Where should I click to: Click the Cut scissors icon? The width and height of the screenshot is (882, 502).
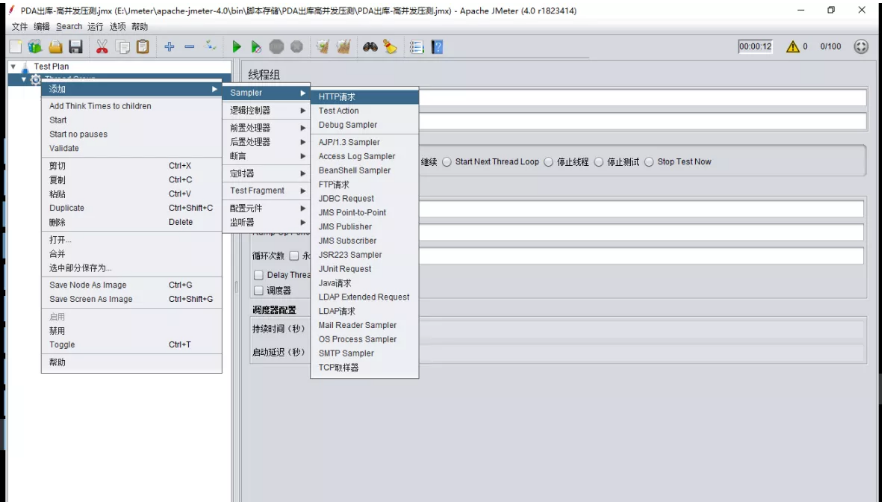102,47
